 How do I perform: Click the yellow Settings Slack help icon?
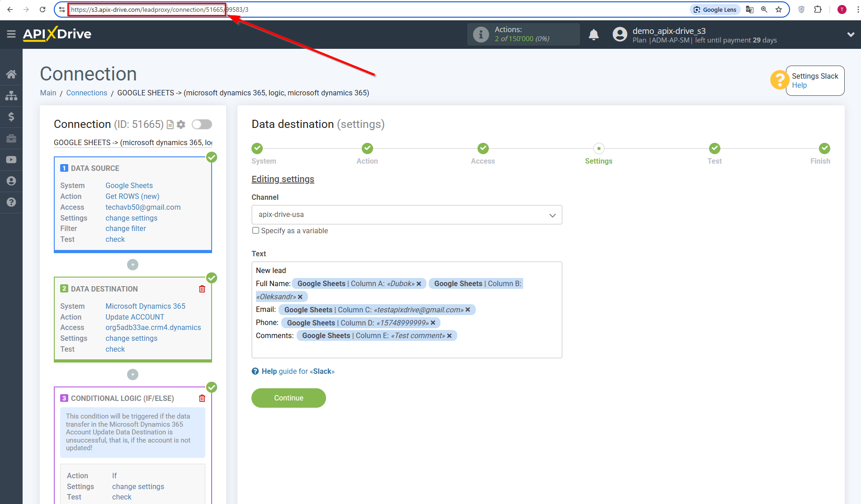(780, 80)
